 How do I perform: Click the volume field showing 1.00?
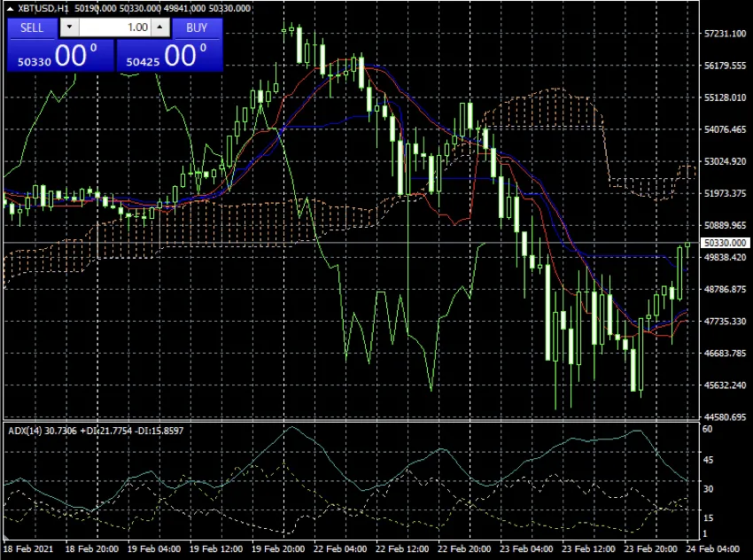tap(115, 27)
